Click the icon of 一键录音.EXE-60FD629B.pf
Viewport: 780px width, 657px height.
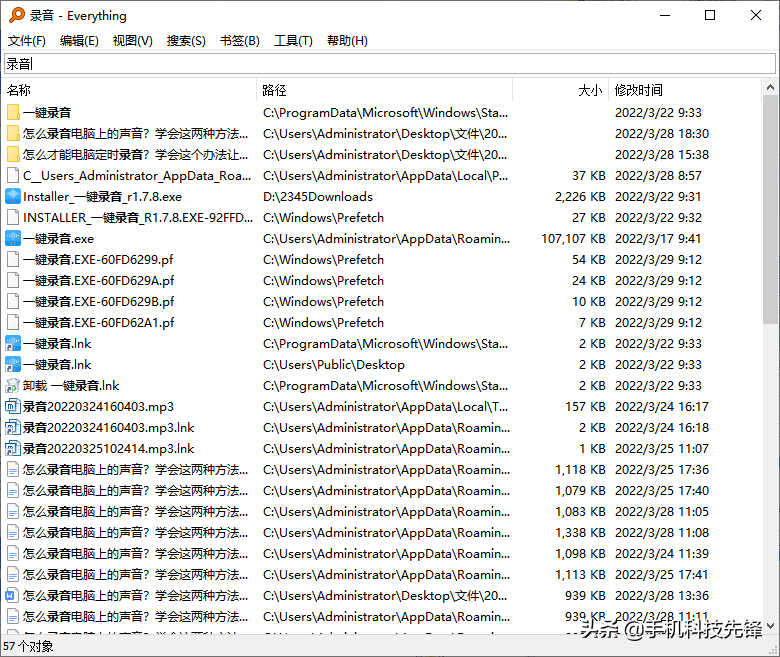tap(13, 301)
